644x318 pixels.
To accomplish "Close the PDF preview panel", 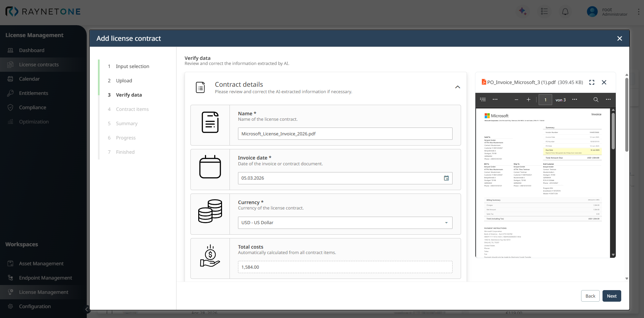I will pos(604,82).
